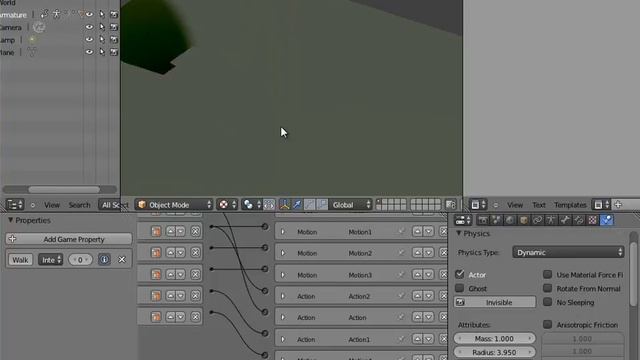Open the Object Constraints chain tab

538,220
